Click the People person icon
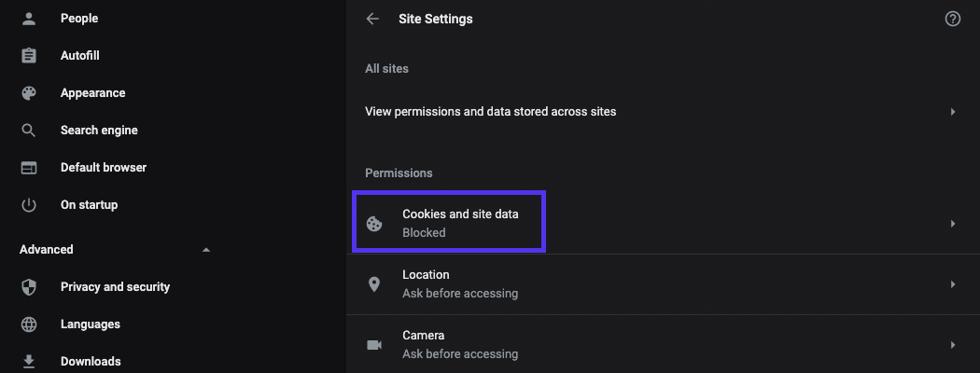 (x=29, y=18)
